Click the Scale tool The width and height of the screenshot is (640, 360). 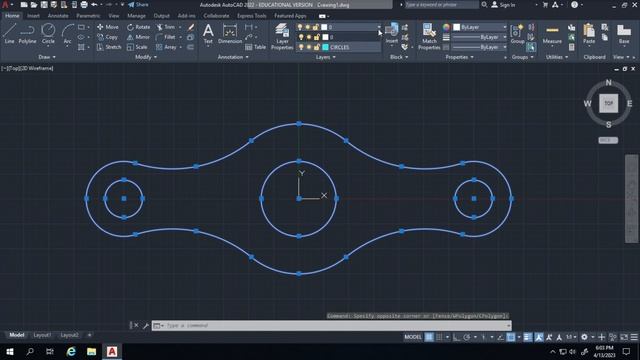pyautogui.click(x=137, y=47)
